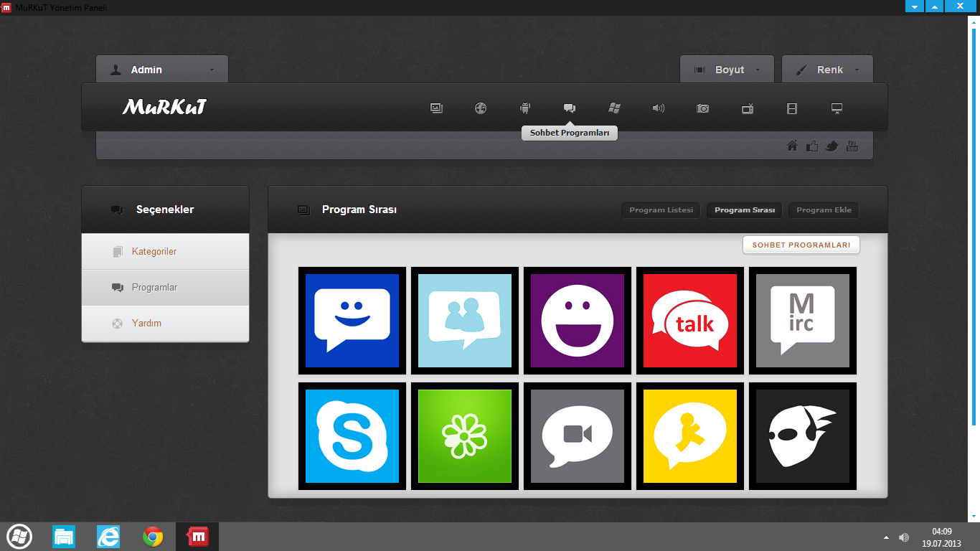Switch to Program Ekle tab
980x551 pixels.
click(824, 210)
